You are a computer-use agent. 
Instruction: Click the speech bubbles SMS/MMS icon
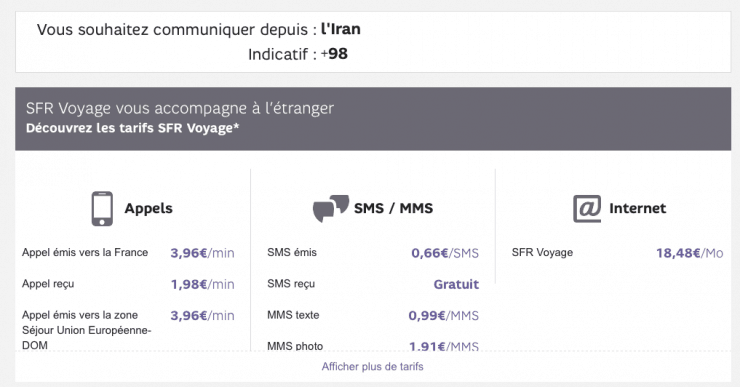click(331, 208)
